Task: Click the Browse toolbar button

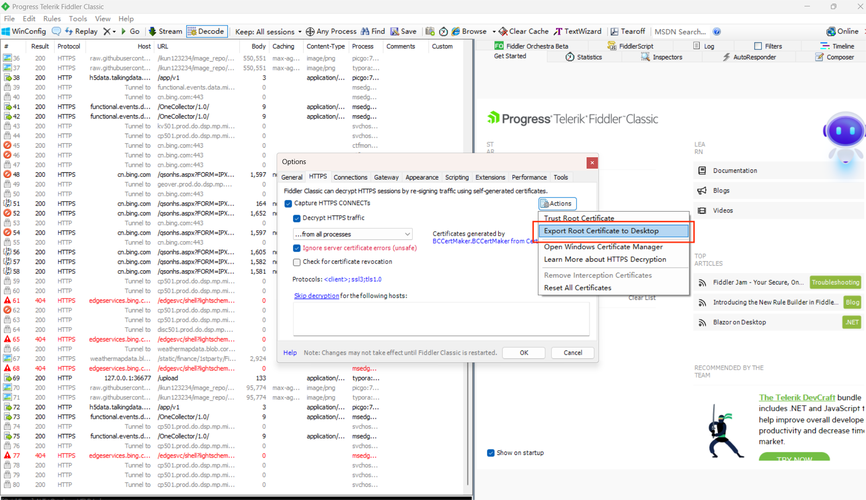Action: point(469,31)
